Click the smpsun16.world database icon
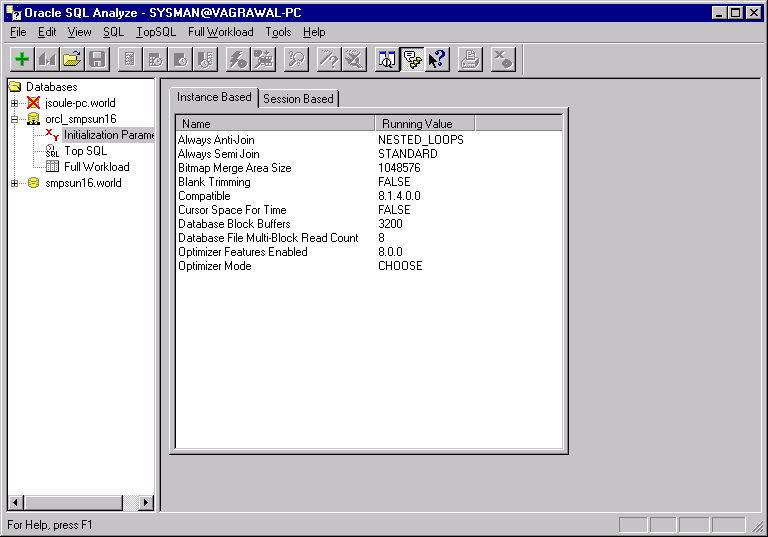Screen dimensions: 768x537 [33, 183]
